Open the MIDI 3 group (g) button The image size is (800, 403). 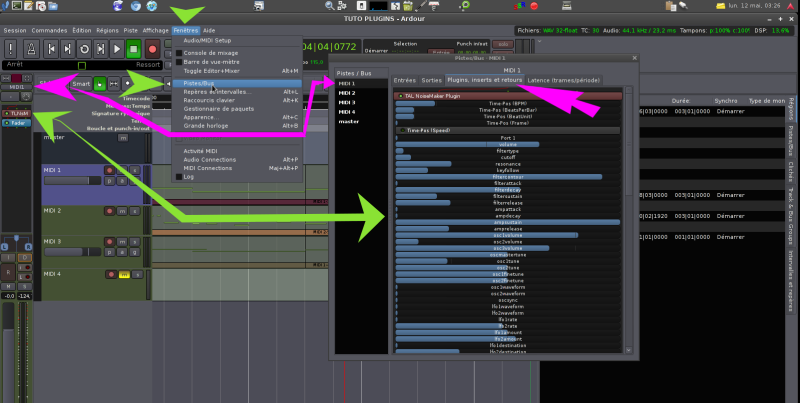[134, 252]
